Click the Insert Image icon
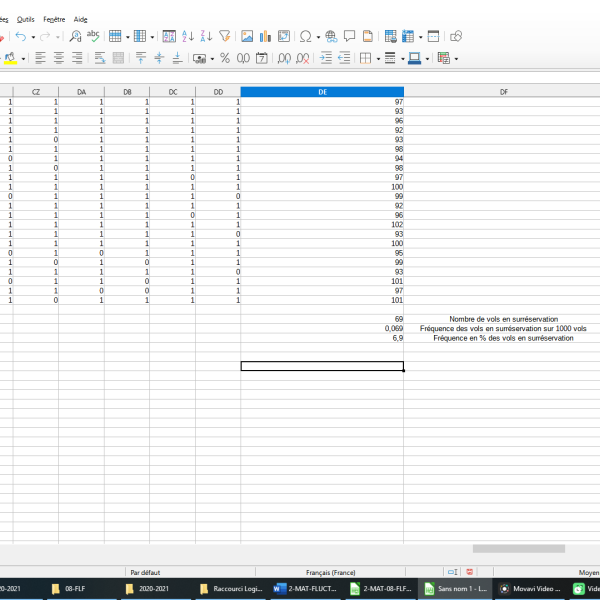The height and width of the screenshot is (600, 600). (247, 36)
